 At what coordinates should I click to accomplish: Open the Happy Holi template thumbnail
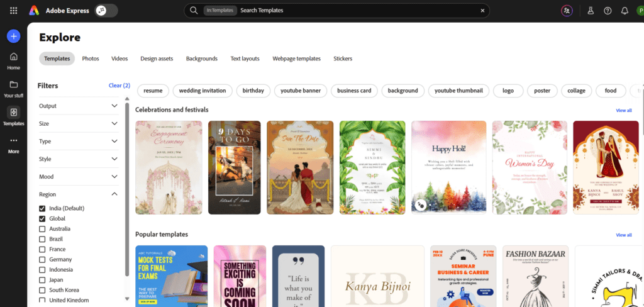448,167
